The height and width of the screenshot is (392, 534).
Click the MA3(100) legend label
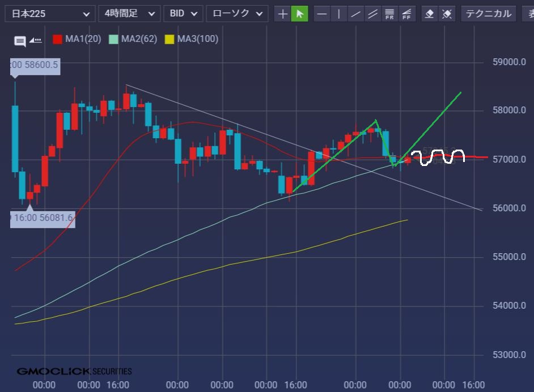(197, 39)
